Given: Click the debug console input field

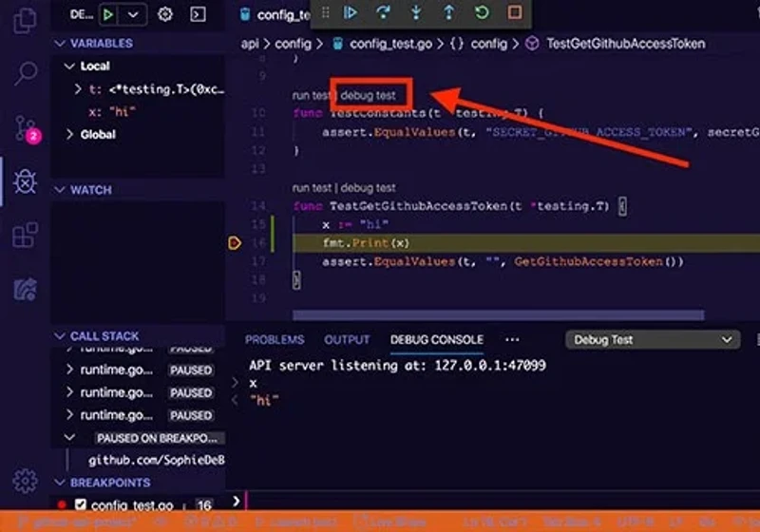Looking at the screenshot, I should pos(502,501).
